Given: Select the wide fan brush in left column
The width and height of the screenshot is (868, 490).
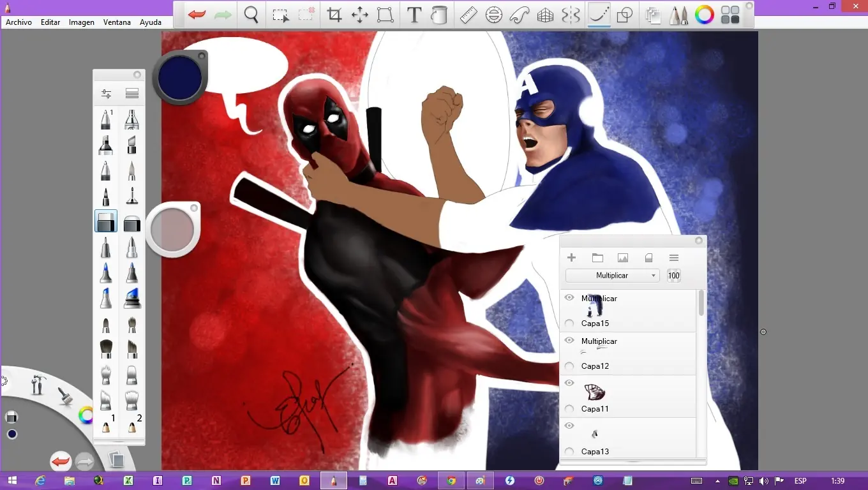Looking at the screenshot, I should pos(106,348).
